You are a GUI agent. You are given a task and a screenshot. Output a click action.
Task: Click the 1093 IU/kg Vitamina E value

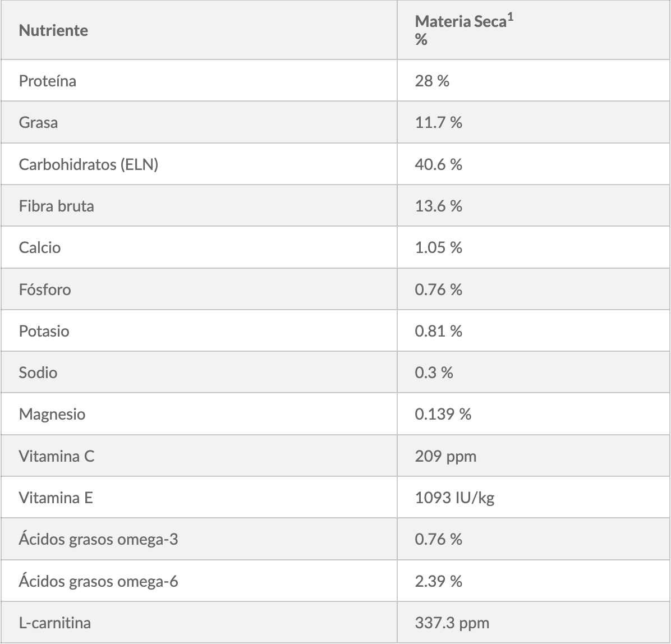pos(454,498)
